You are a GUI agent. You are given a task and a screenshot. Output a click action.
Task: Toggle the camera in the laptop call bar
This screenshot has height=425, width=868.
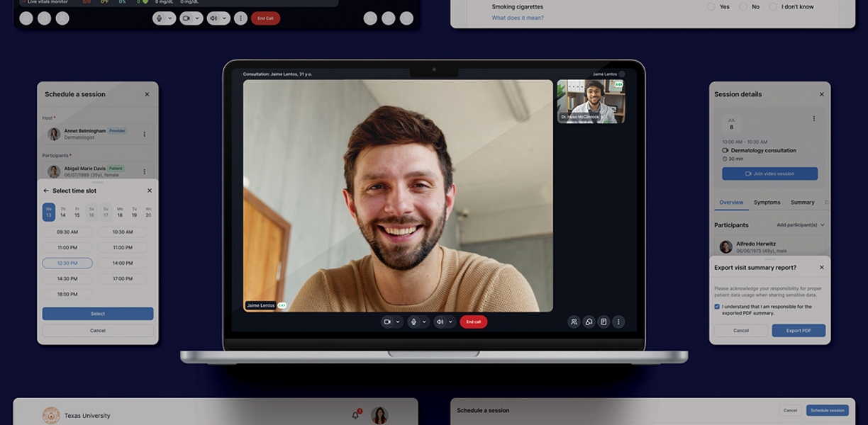point(387,322)
